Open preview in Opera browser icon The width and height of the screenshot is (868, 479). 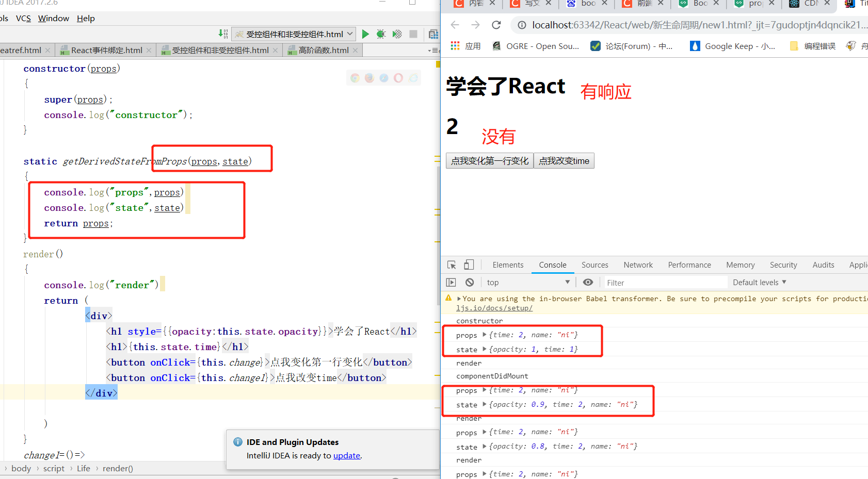point(398,78)
